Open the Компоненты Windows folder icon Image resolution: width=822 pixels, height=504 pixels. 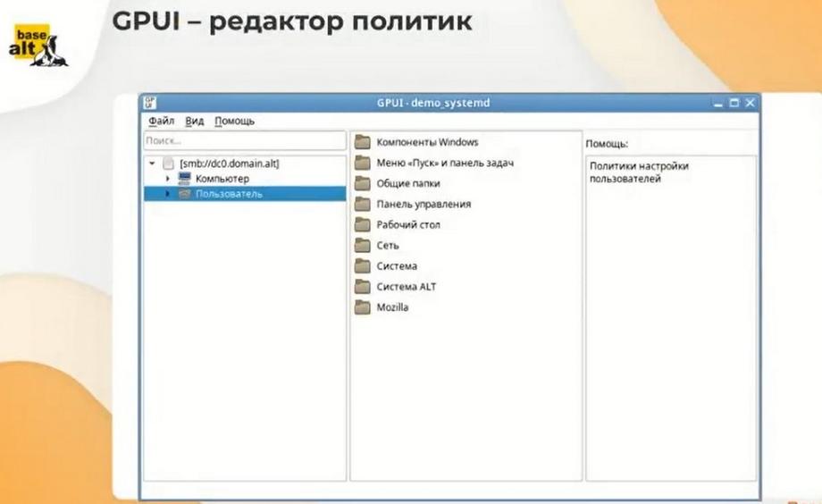pyautogui.click(x=362, y=142)
